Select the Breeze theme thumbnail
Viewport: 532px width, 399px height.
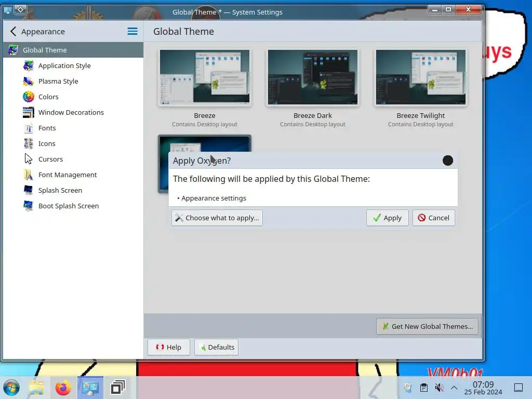coord(205,77)
